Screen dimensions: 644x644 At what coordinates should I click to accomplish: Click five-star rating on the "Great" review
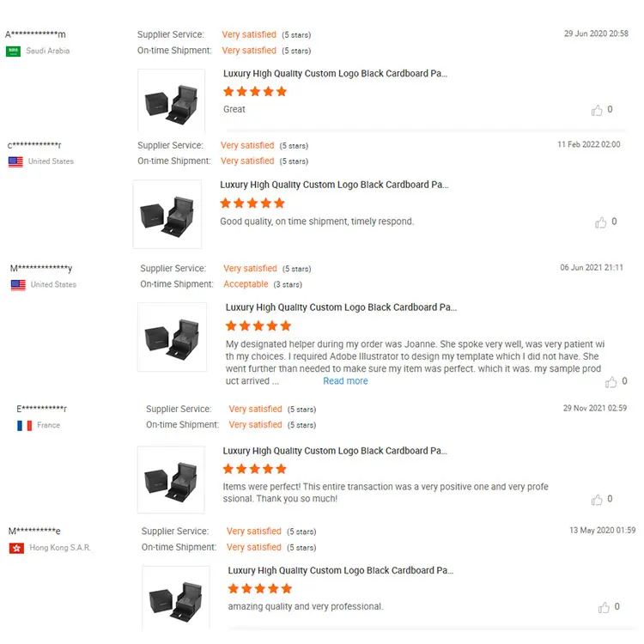click(255, 92)
